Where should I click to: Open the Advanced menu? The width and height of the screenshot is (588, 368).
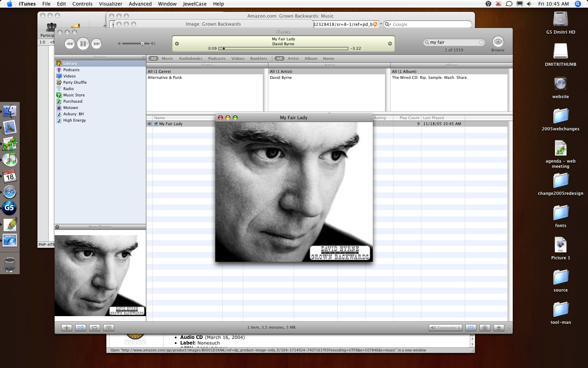point(140,4)
